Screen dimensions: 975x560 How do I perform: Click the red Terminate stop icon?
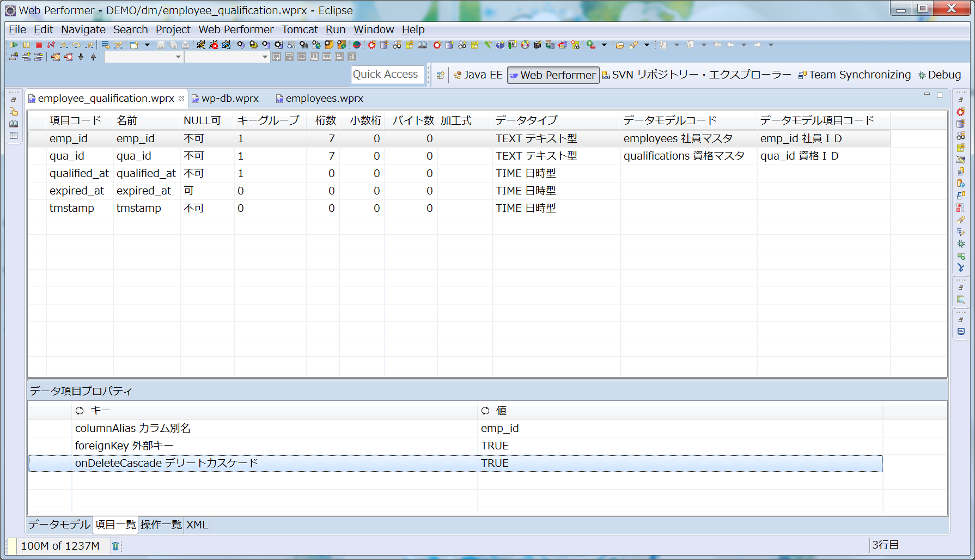coord(39,45)
